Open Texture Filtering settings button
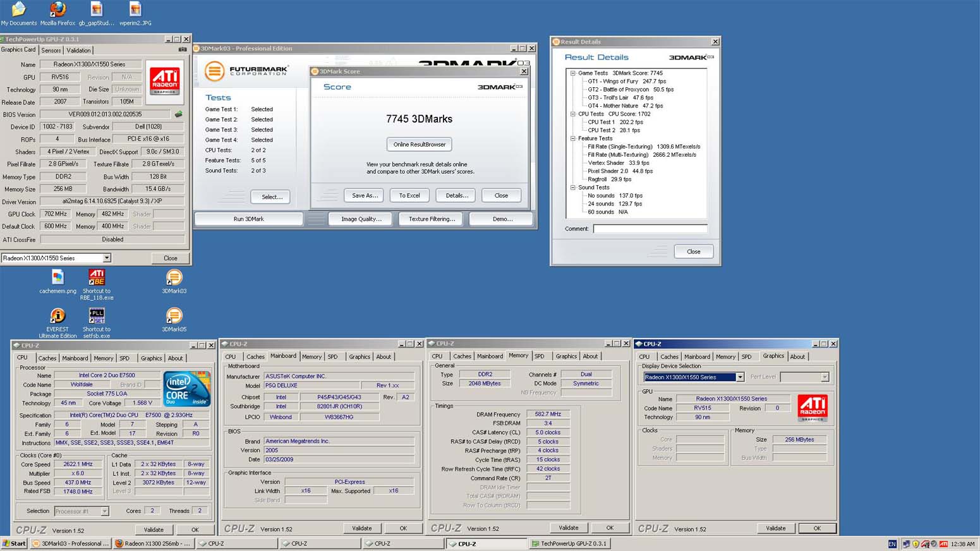The height and width of the screenshot is (551, 980). click(x=432, y=219)
